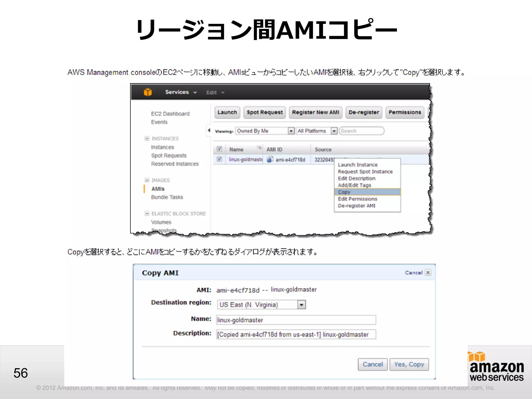Open the Destination region dropdown
Screen dimensions: 532x399
(x=261, y=304)
